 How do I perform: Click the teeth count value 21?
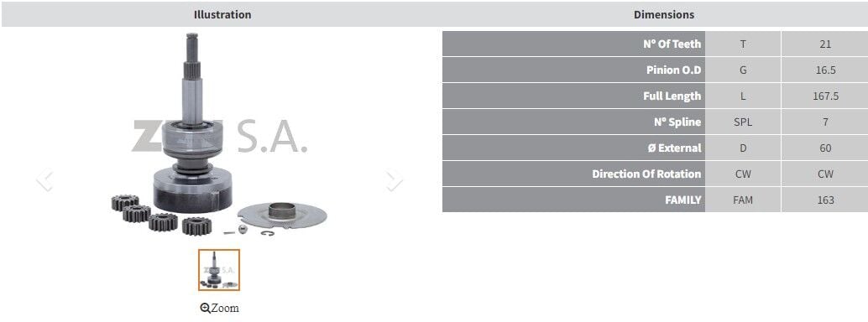click(825, 44)
